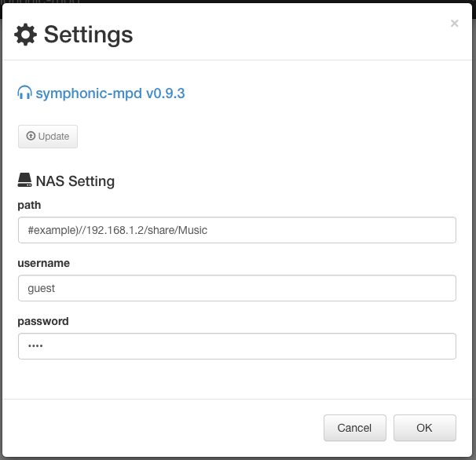This screenshot has height=460, width=476.
Task: Click the headphones icon next to symphonic-mpd
Action: (x=24, y=93)
